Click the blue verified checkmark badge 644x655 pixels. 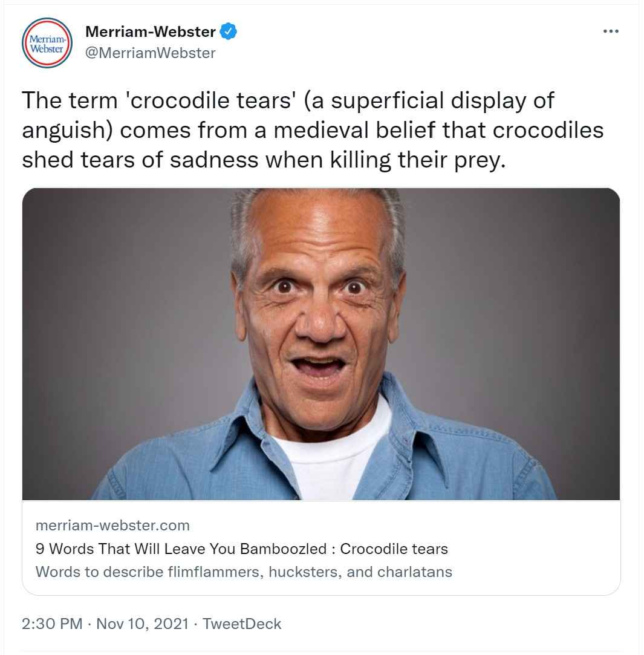pos(228,31)
